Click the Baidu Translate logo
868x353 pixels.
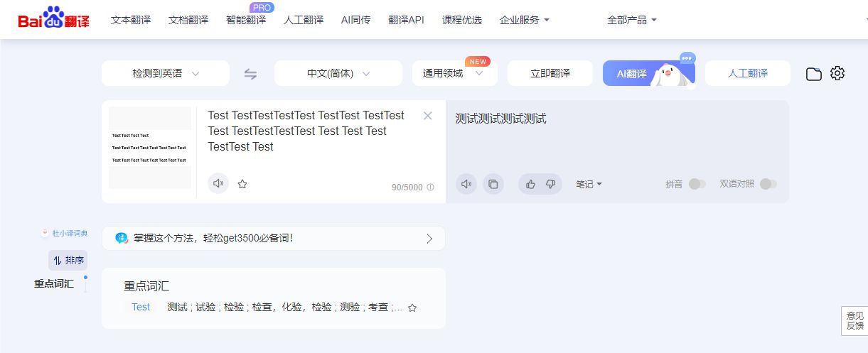[54, 18]
